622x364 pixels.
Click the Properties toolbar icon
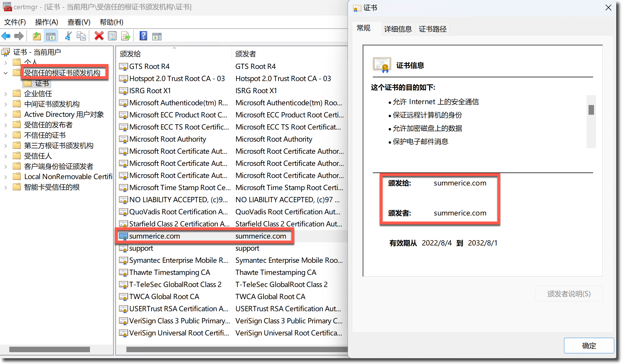click(112, 36)
